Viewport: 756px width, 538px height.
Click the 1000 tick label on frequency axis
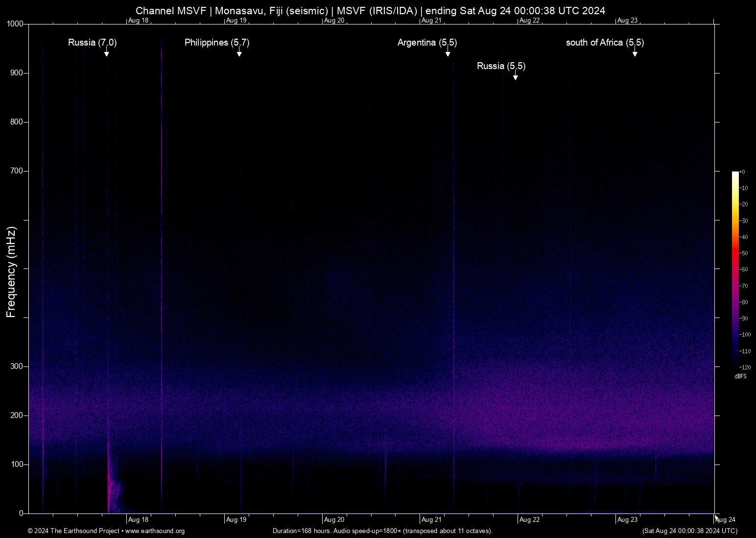pos(15,24)
